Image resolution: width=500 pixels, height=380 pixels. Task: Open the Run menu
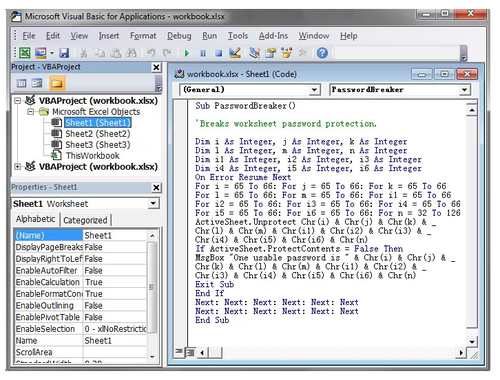[209, 36]
